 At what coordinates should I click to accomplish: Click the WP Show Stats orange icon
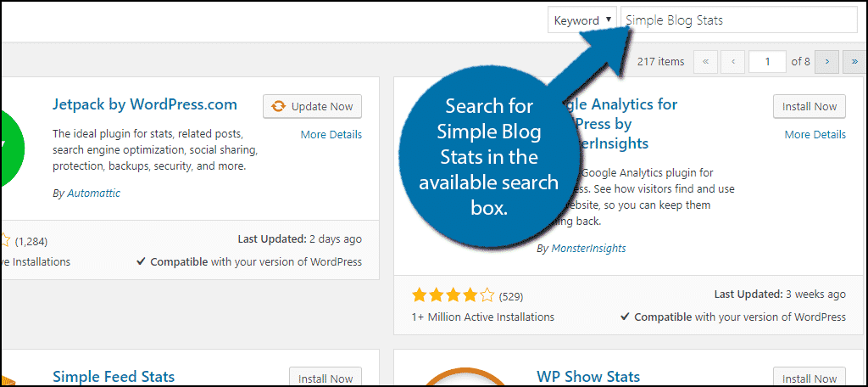(x=466, y=379)
